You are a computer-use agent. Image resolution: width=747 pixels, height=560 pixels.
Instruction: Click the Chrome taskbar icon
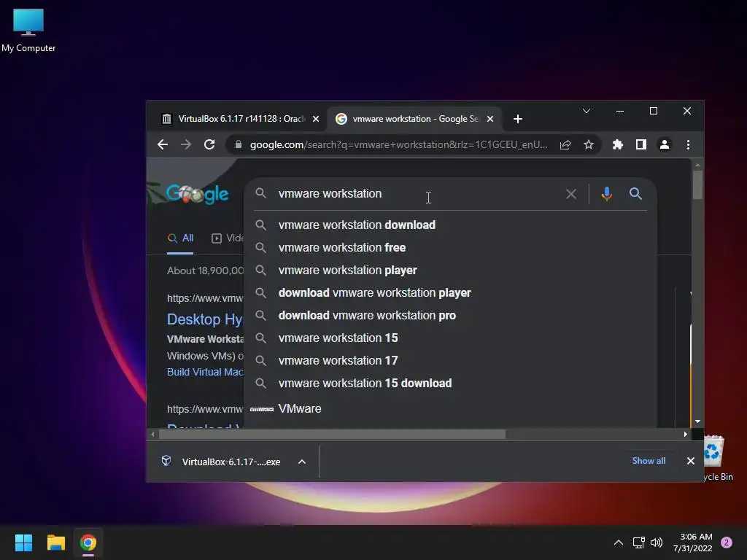[88, 542]
